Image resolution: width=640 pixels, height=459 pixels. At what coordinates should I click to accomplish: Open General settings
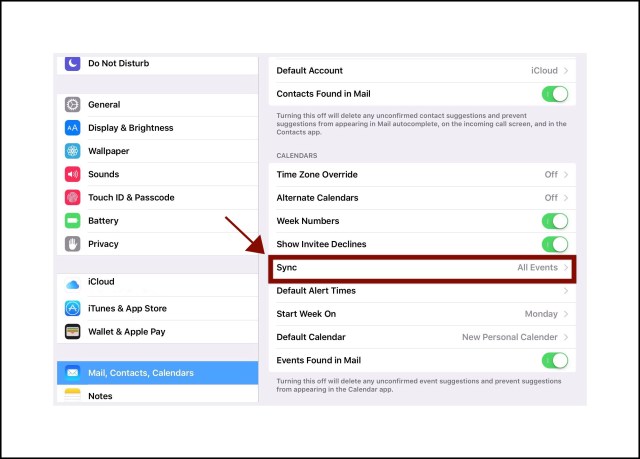158,105
